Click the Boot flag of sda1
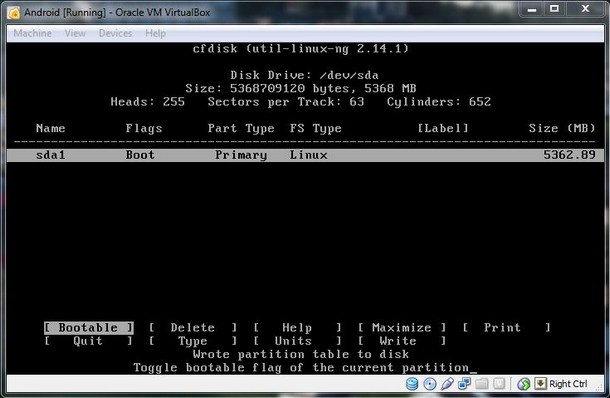Image resolution: width=610 pixels, height=398 pixels. [x=140, y=155]
